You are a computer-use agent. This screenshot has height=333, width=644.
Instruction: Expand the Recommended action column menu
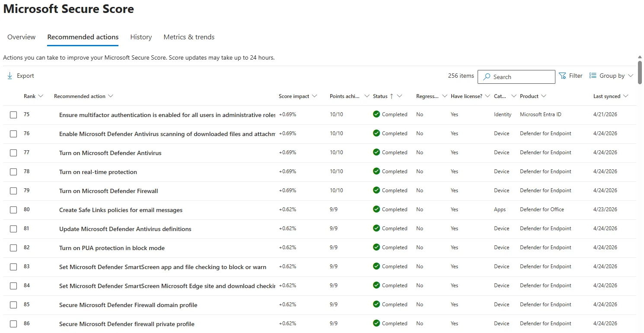point(111,96)
